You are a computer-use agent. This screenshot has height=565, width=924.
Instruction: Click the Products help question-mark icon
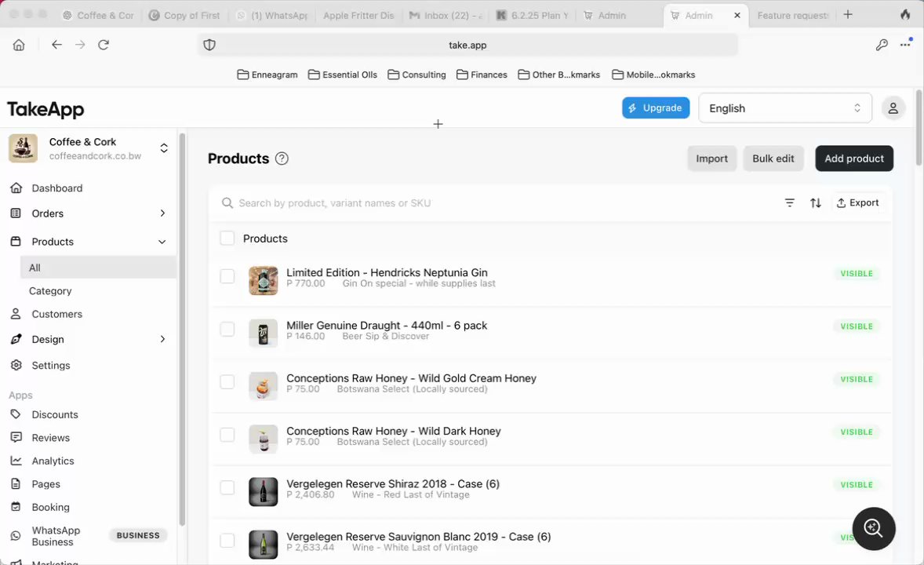[x=282, y=159]
